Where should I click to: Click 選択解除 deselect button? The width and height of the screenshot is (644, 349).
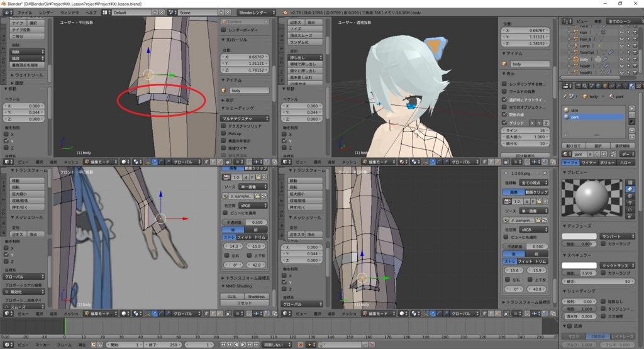click(622, 146)
